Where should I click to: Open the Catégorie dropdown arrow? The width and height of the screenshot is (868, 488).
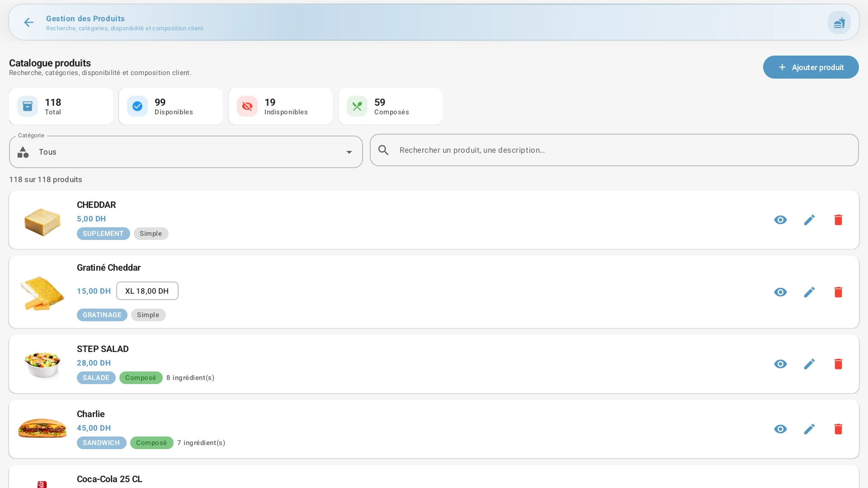tap(349, 152)
